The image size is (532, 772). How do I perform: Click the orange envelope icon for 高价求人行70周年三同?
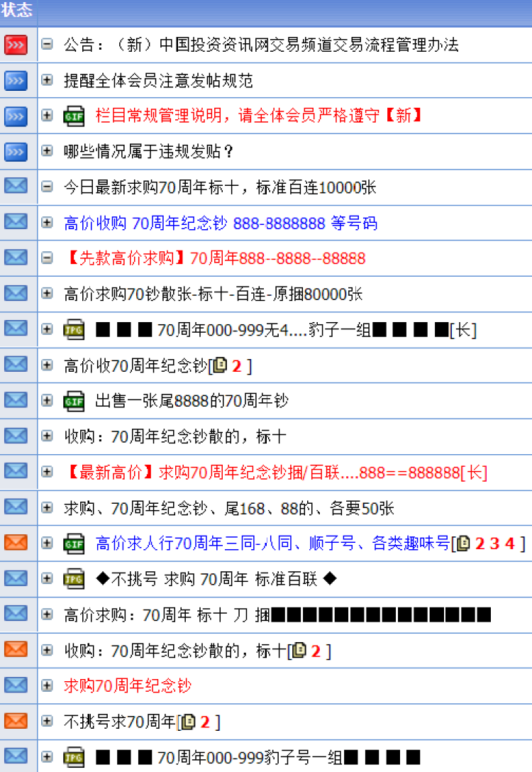click(16, 543)
